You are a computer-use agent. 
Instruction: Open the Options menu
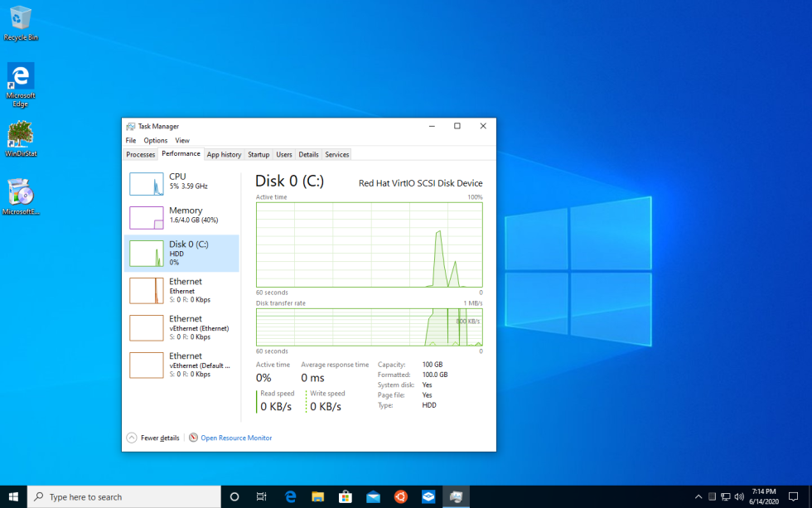click(x=155, y=140)
